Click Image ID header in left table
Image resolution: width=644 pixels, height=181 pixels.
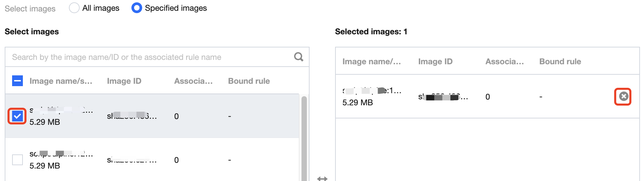(124, 81)
